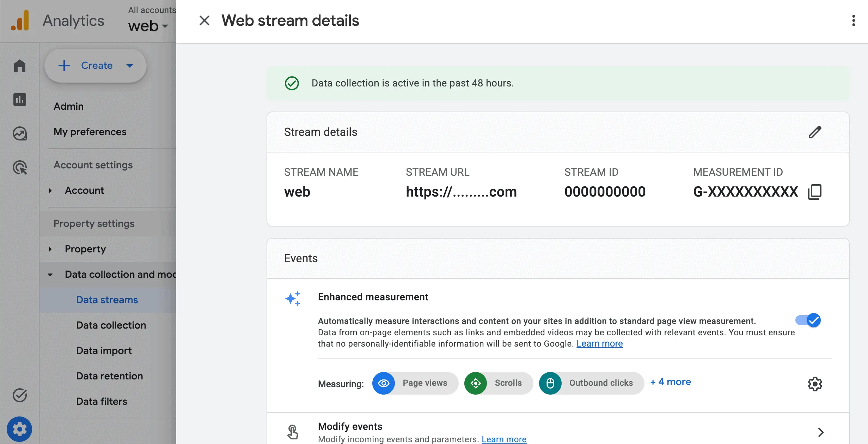Close the Web stream details panel
868x444 pixels.
pyautogui.click(x=204, y=20)
